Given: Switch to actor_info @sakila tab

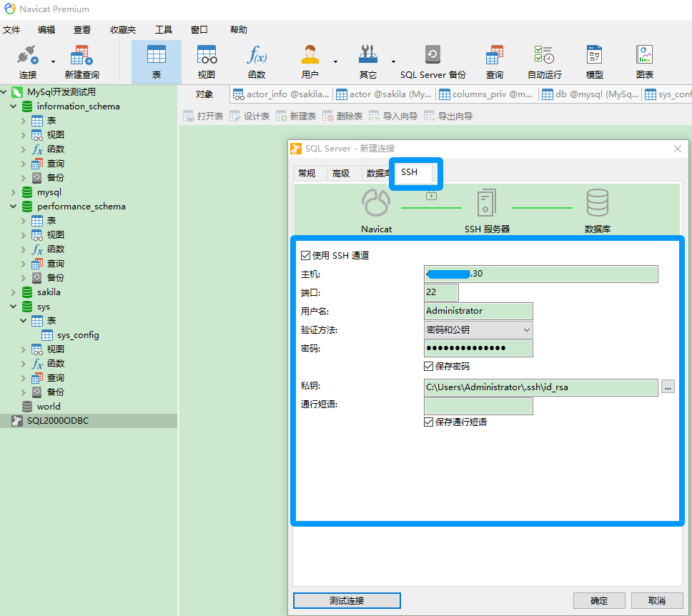Looking at the screenshot, I should [x=281, y=94].
